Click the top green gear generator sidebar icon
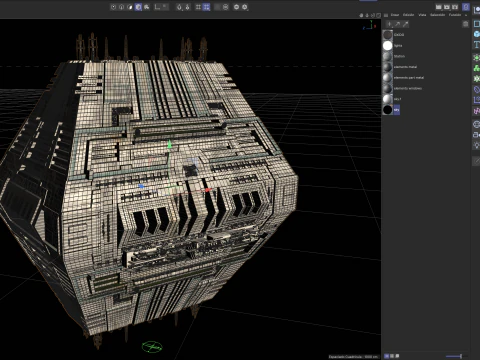Screen dimensions: 480x360 coord(477,58)
